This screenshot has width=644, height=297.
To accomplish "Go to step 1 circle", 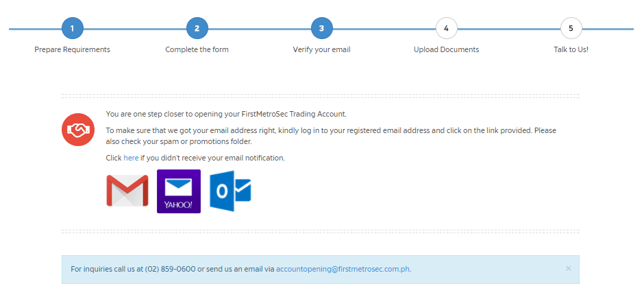I will [73, 28].
